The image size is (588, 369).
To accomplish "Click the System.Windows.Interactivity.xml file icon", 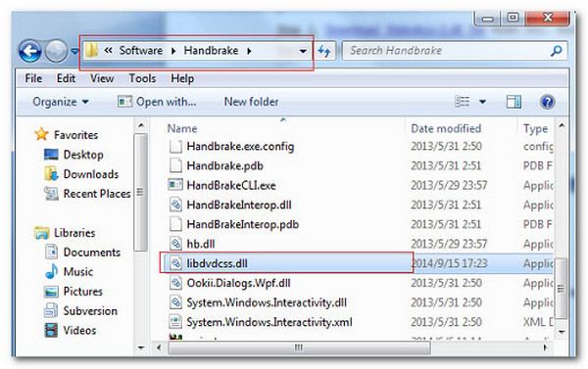I will (175, 322).
